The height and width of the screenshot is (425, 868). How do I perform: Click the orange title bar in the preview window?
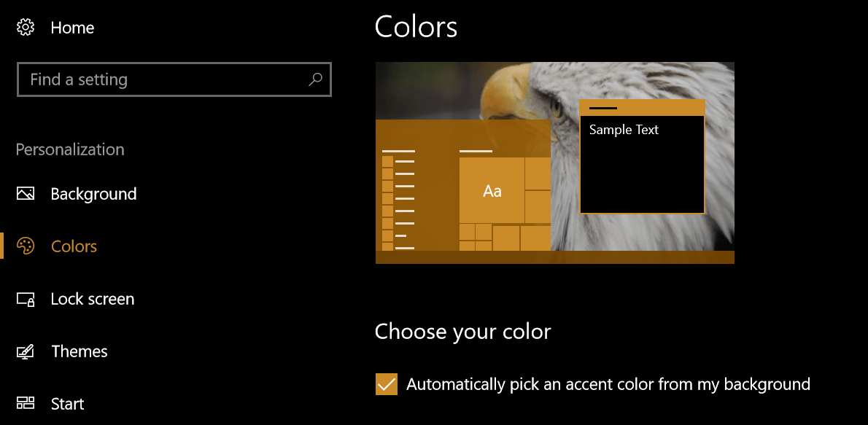coord(642,106)
